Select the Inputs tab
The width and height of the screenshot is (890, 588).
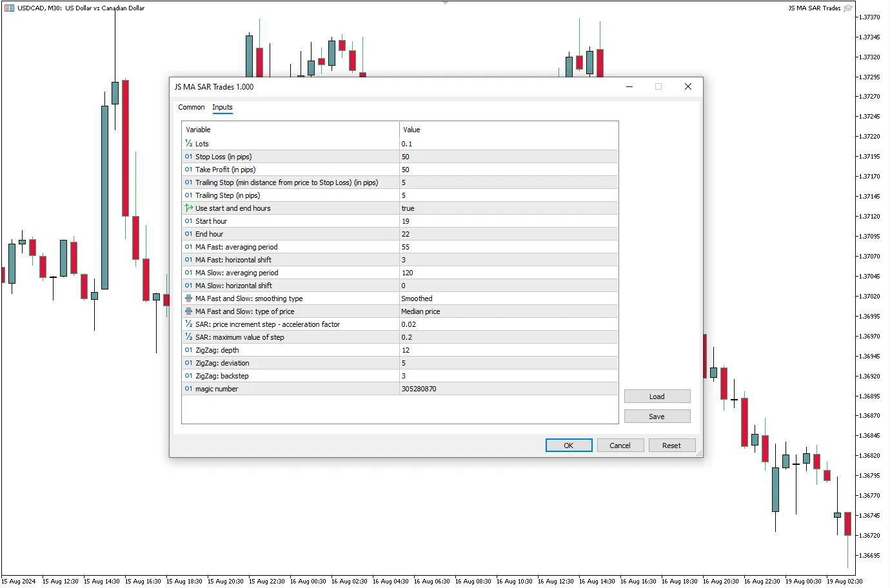(222, 107)
